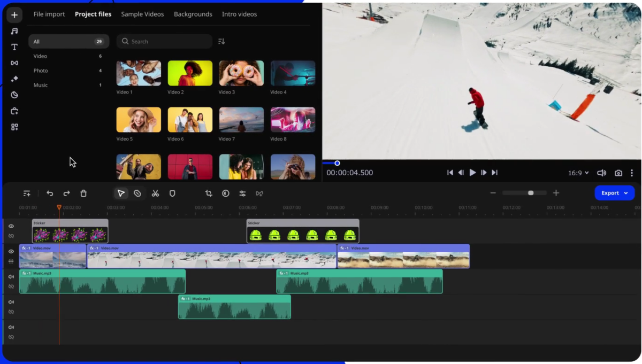
Task: Mute the Music.mp3 track
Action: [11, 276]
